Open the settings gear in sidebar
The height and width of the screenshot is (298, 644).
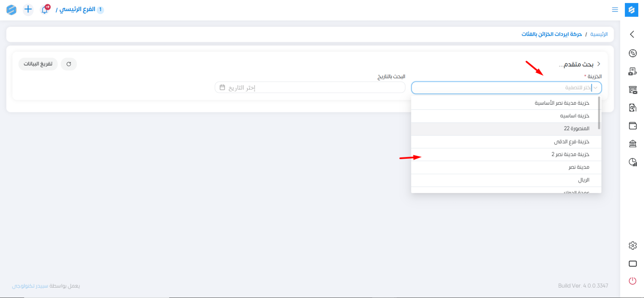(632, 245)
